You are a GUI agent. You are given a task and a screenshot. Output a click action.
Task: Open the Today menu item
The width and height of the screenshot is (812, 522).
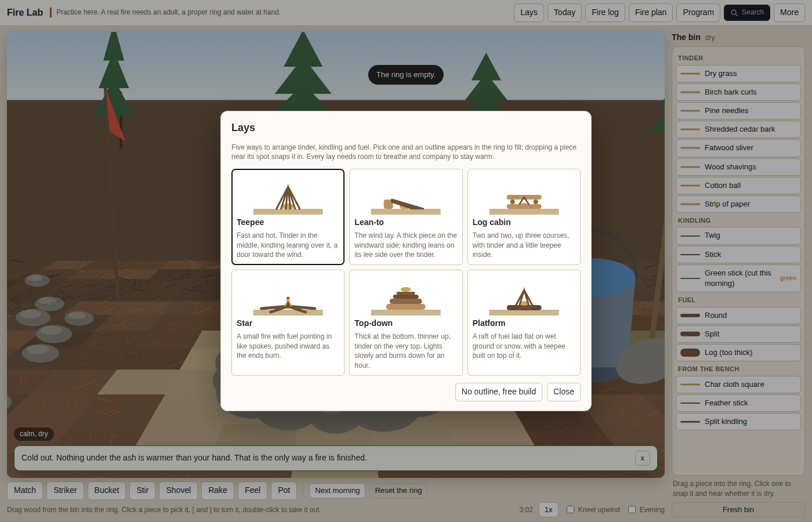[564, 13]
